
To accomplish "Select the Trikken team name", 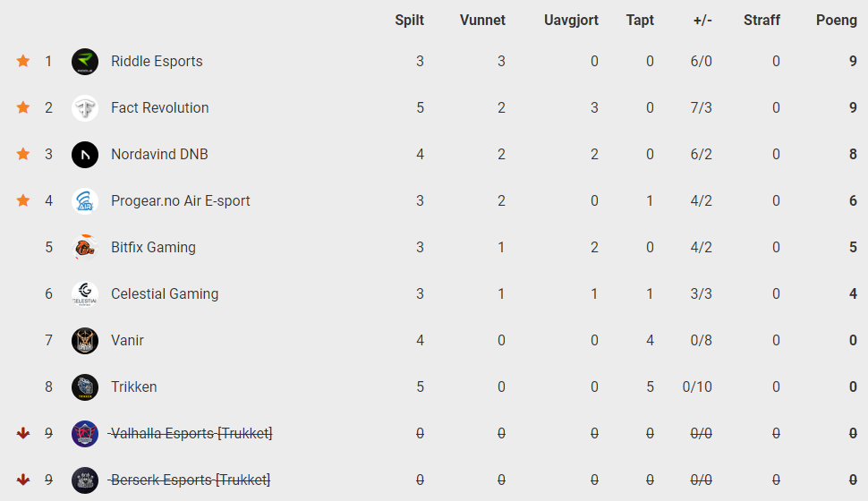I will click(x=134, y=387).
